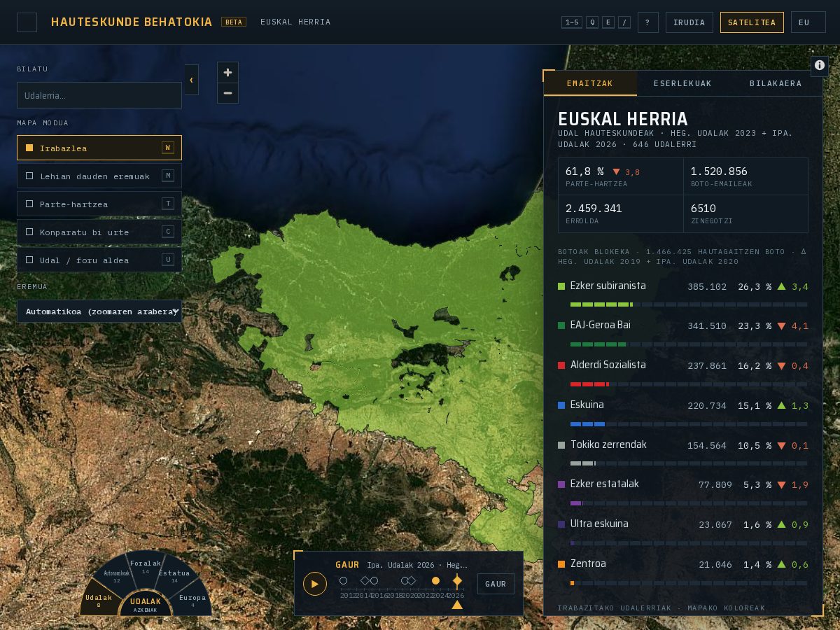Click the Eskuina party row name
The image size is (840, 630).
coord(587,405)
